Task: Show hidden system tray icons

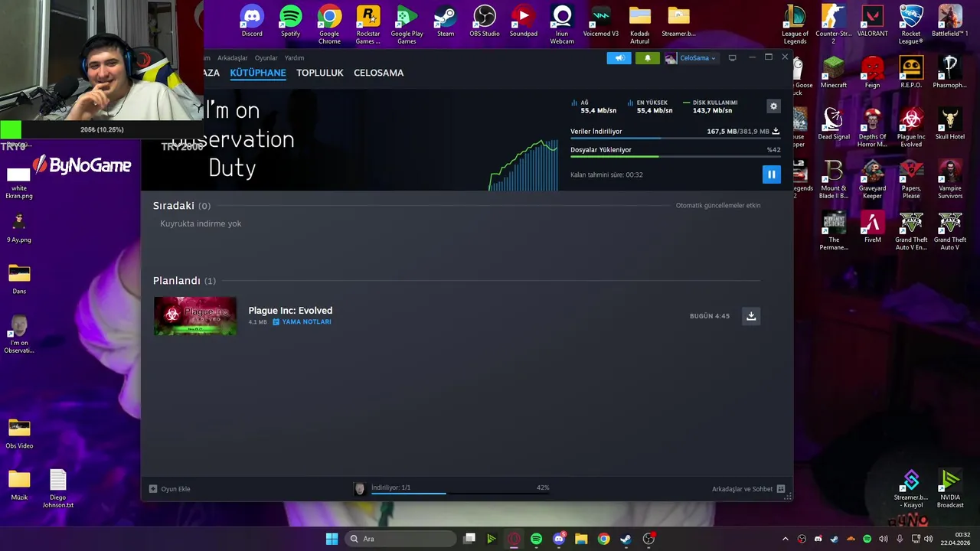Action: (x=785, y=539)
